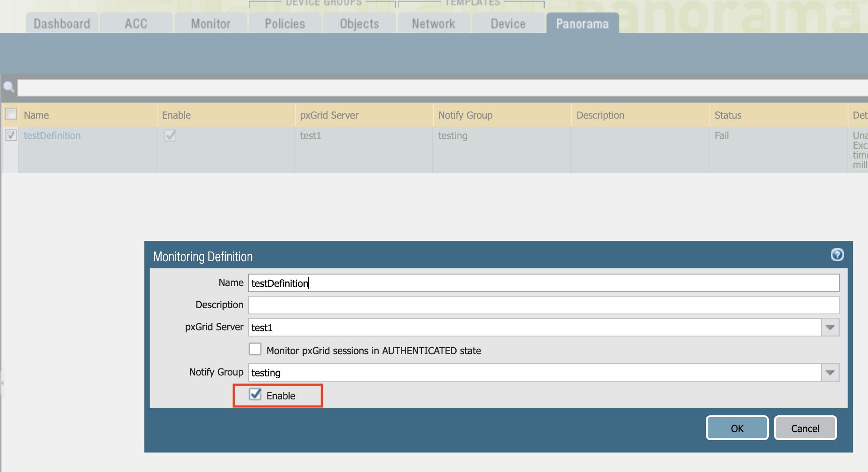The height and width of the screenshot is (472, 868).
Task: Open the Policies tab
Action: pos(285,23)
